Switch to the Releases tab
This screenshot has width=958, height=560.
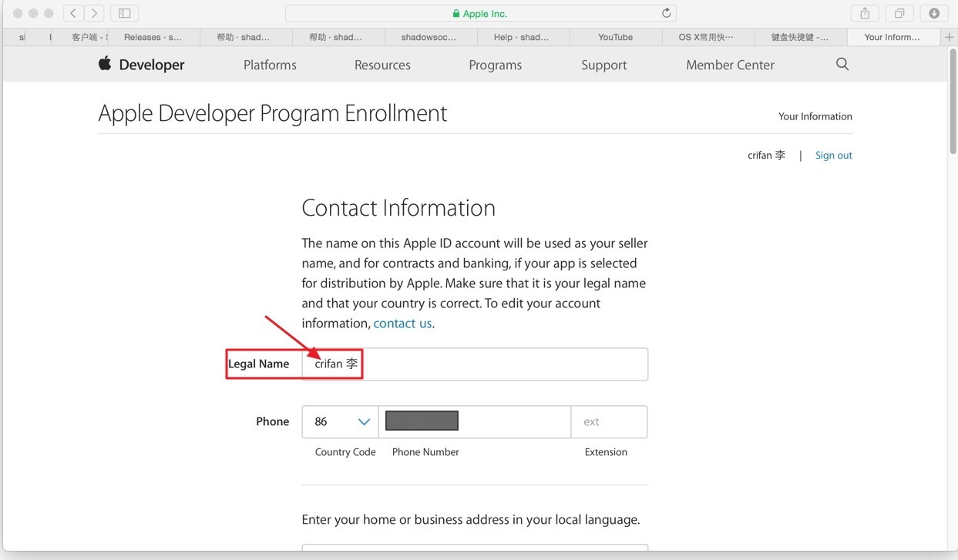coord(153,37)
